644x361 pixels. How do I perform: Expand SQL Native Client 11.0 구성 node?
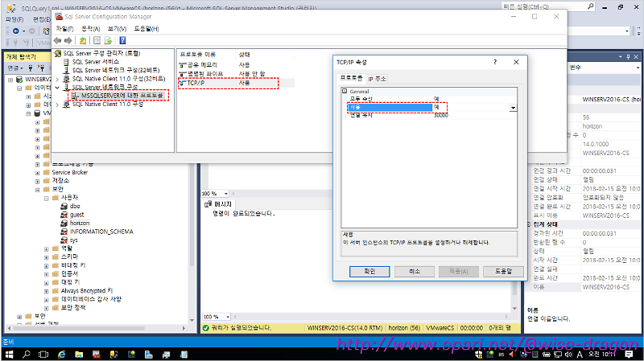57,105
